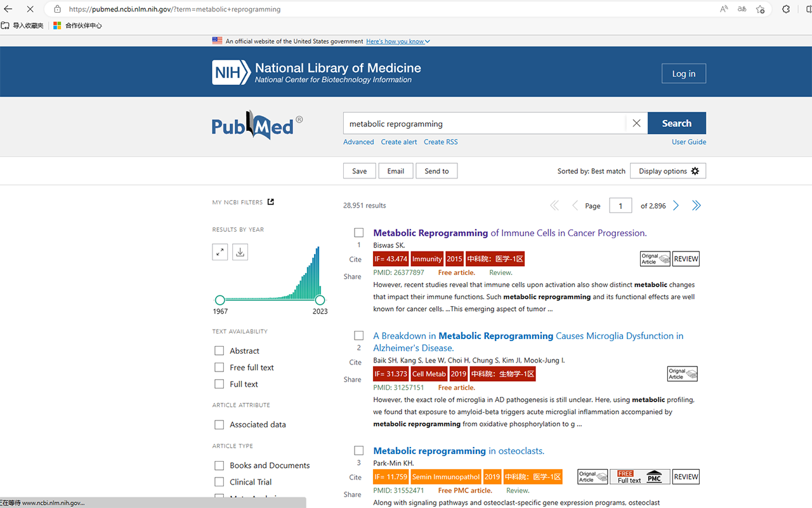Clear the search box with the X icon
Viewport: 812px width, 508px height.
pyautogui.click(x=636, y=123)
